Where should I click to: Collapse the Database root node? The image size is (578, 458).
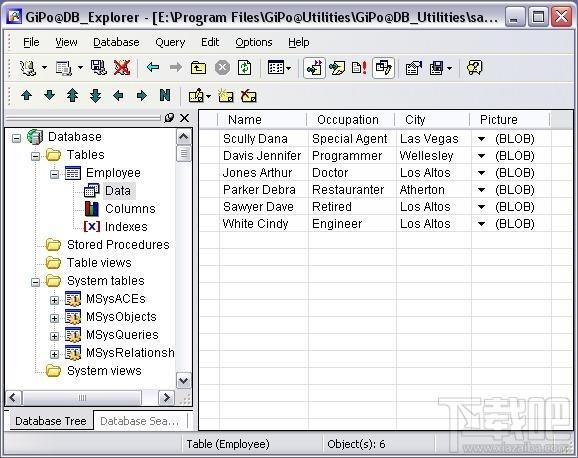[16, 138]
